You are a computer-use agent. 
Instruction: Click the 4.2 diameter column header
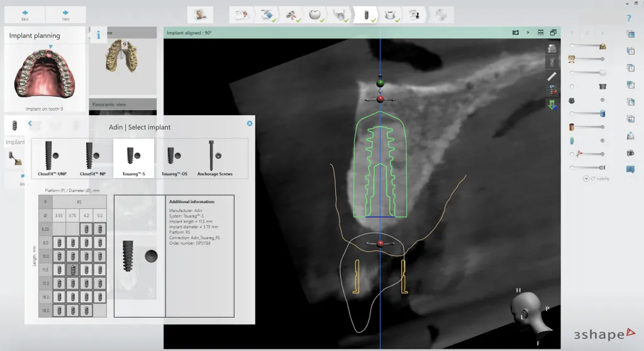pos(86,215)
